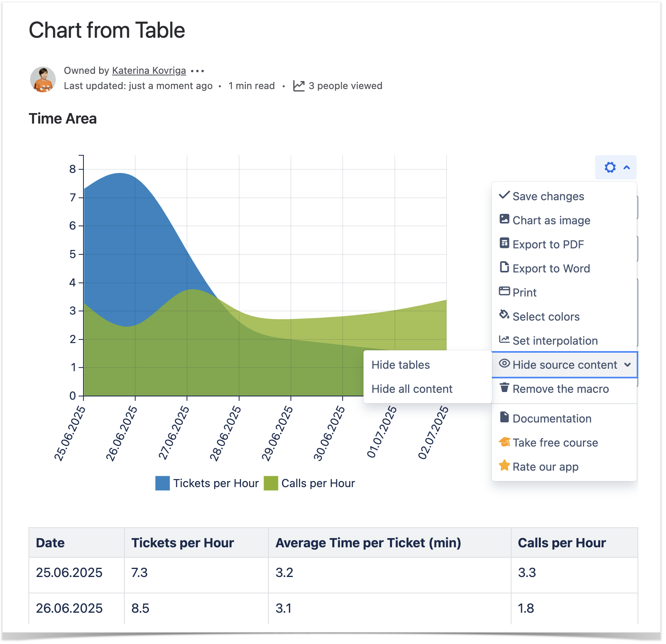Click Save changes in the menu
This screenshot has width=666, height=644.
548,196
